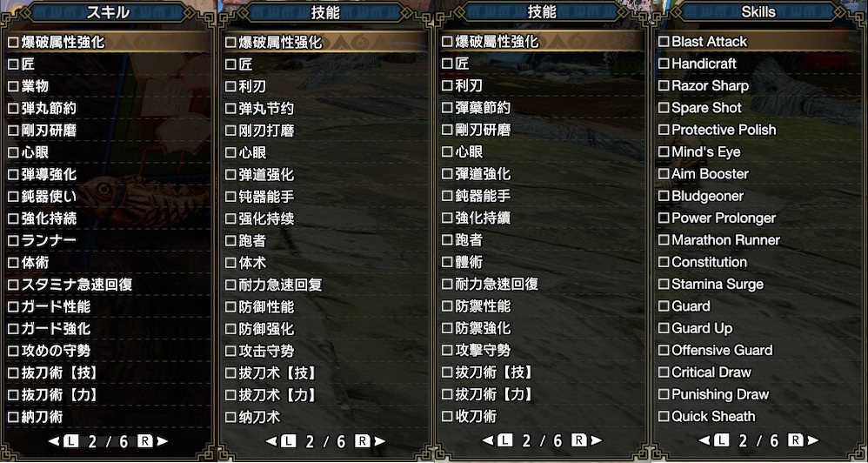Choose the Stamina Surge skill entry

758,284
